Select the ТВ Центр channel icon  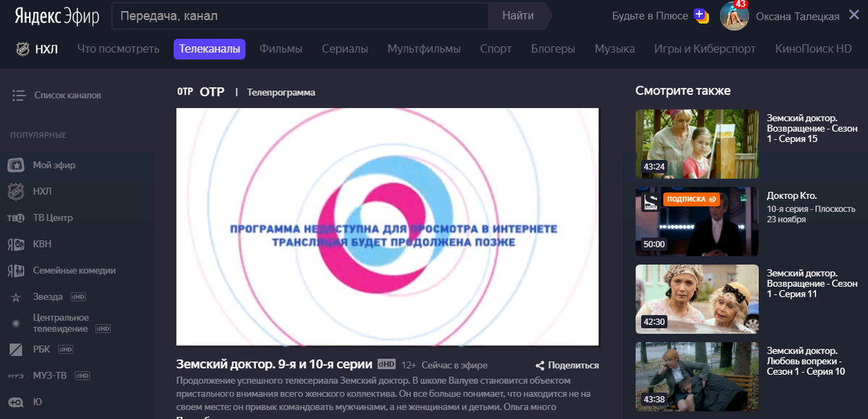(x=15, y=218)
